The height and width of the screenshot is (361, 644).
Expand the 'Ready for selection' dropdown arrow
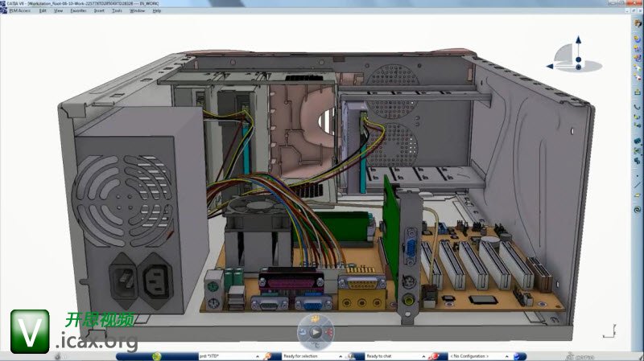coord(341,356)
